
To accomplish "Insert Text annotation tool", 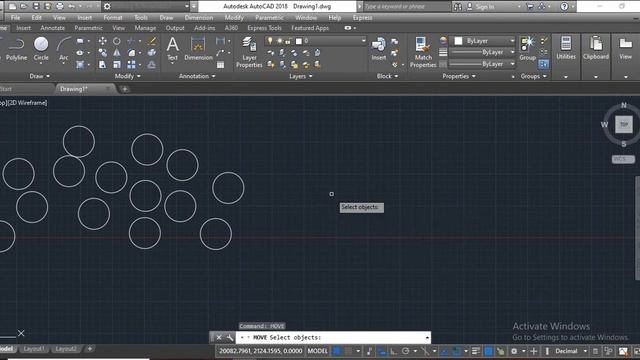I will 173,49.
